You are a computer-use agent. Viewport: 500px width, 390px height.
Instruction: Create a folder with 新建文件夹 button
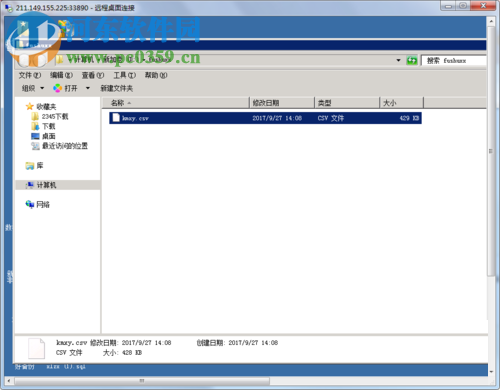[x=117, y=88]
